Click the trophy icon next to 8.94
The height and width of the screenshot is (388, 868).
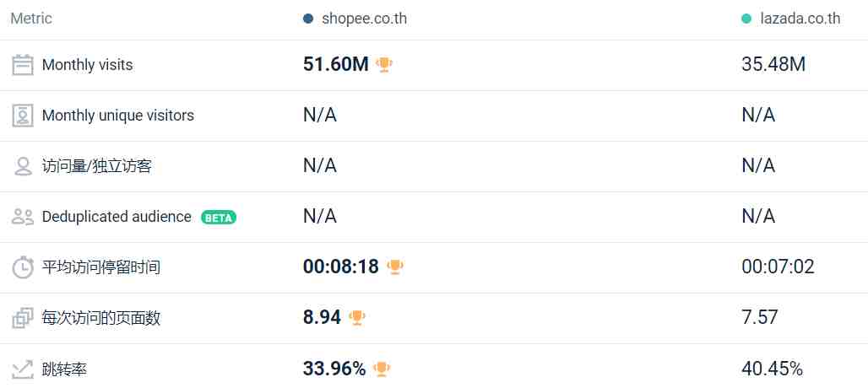[x=356, y=318]
